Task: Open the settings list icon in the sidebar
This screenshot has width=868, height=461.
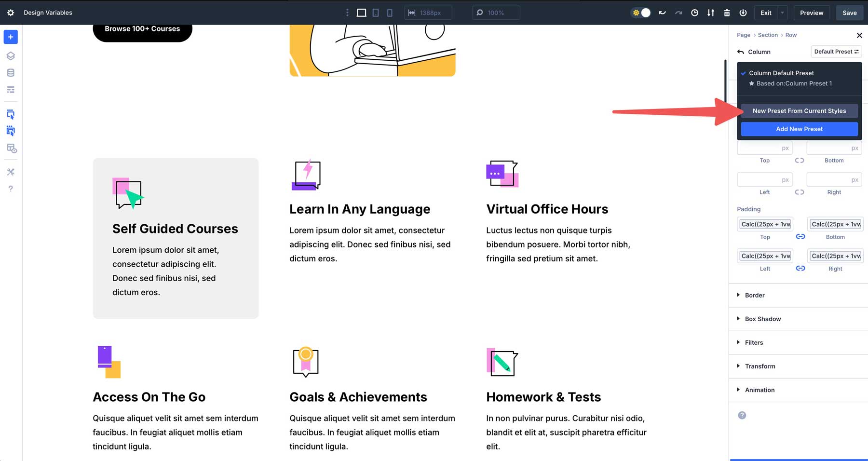Action: click(x=11, y=89)
